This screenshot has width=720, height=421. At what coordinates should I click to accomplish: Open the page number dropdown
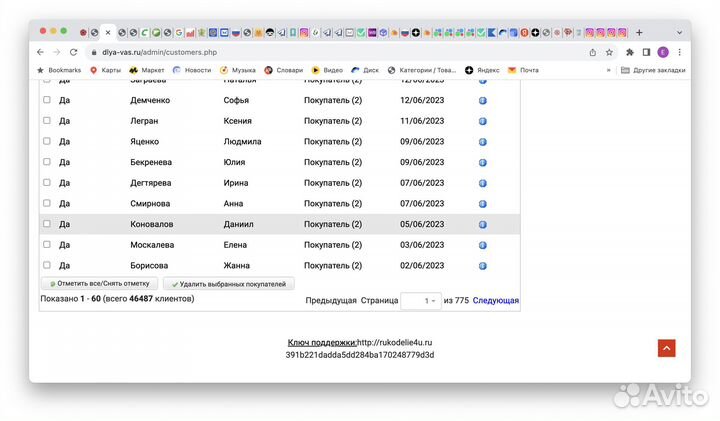[x=420, y=300]
